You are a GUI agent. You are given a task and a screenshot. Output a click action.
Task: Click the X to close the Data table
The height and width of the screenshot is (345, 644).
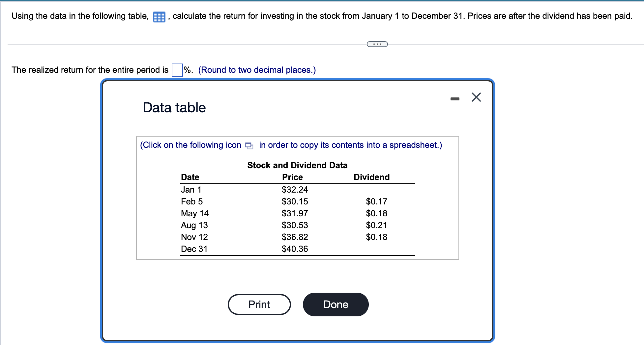pos(476,97)
